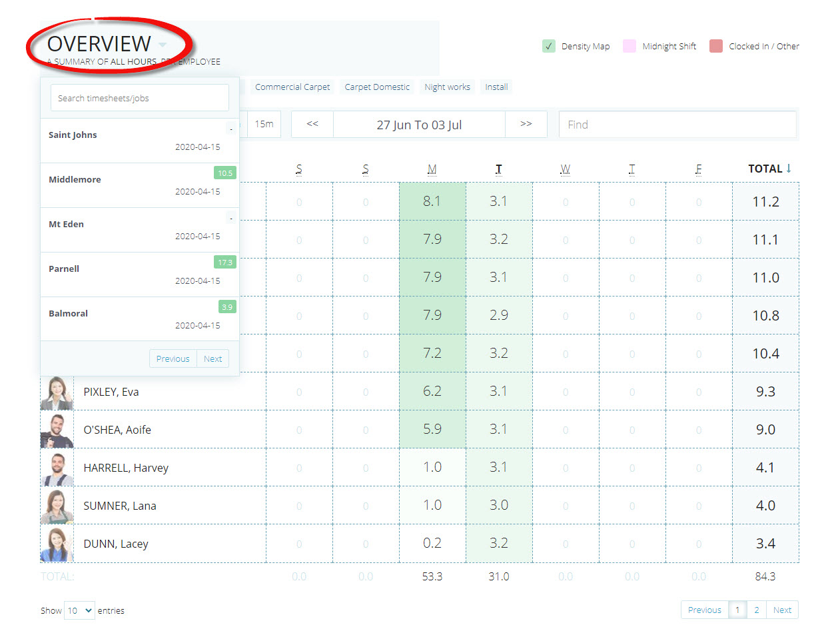Screen dimensions: 840x637
Task: Click the Night works filter tag
Action: tap(447, 87)
